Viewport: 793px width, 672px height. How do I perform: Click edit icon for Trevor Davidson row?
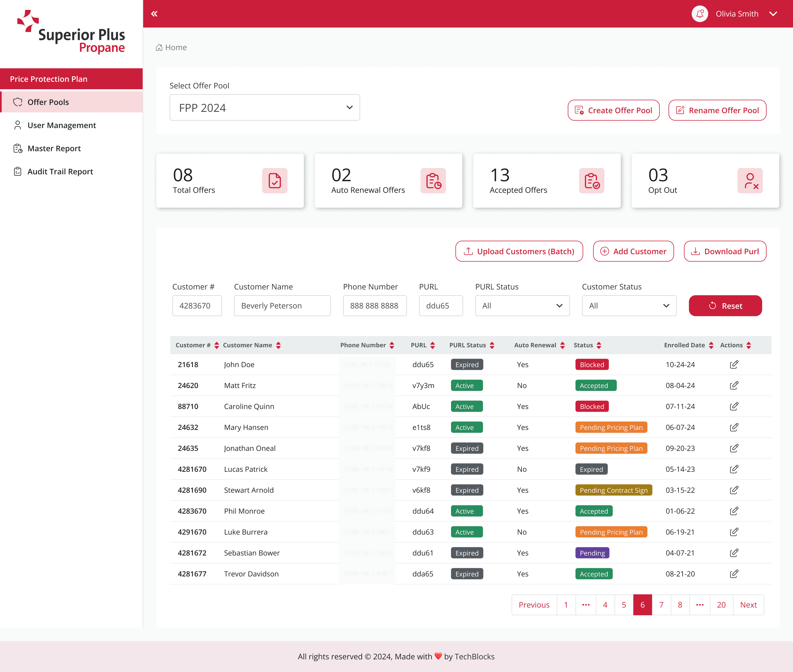point(734,574)
